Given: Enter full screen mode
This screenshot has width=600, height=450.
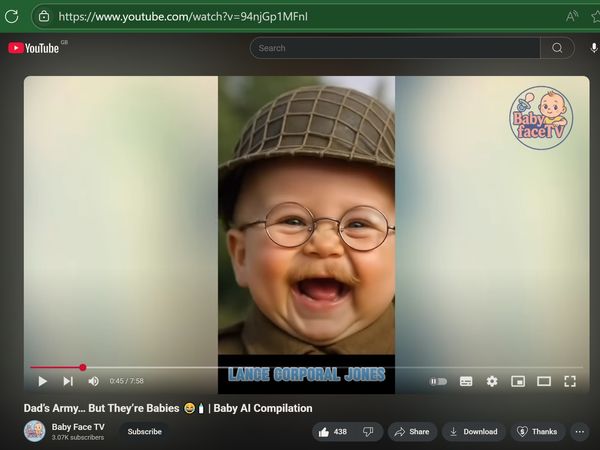Looking at the screenshot, I should (x=570, y=381).
